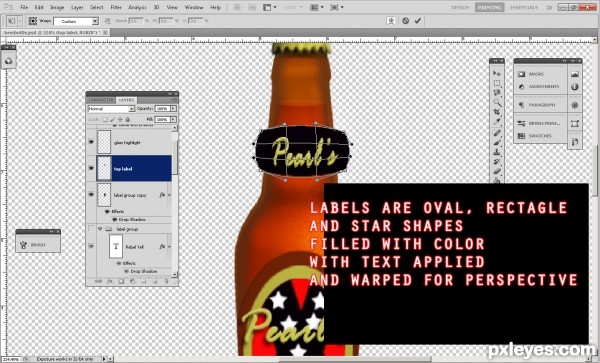Viewport: 600px width, 363px height.
Task: Open the File menu
Action: (x=24, y=7)
